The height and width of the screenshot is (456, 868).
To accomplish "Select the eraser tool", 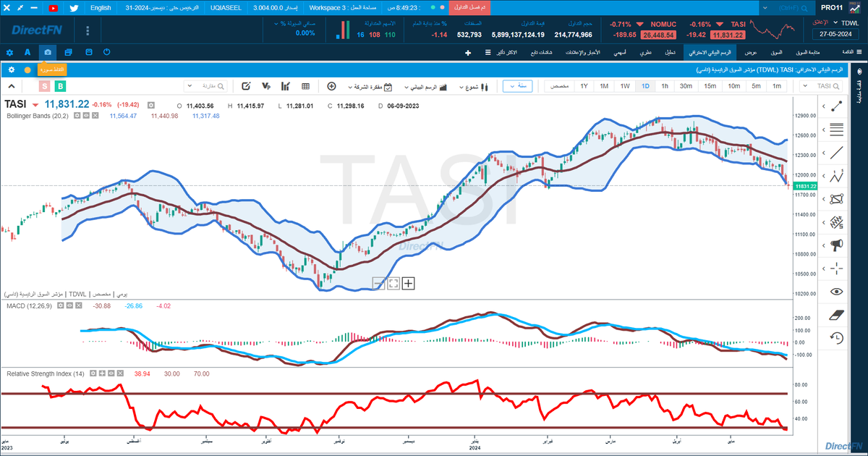I will point(837,314).
